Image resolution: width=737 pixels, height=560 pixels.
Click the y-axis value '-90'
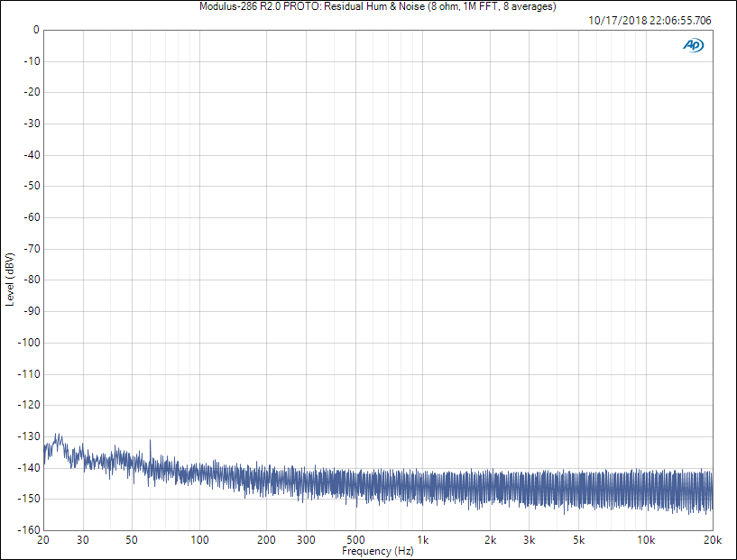pos(32,311)
